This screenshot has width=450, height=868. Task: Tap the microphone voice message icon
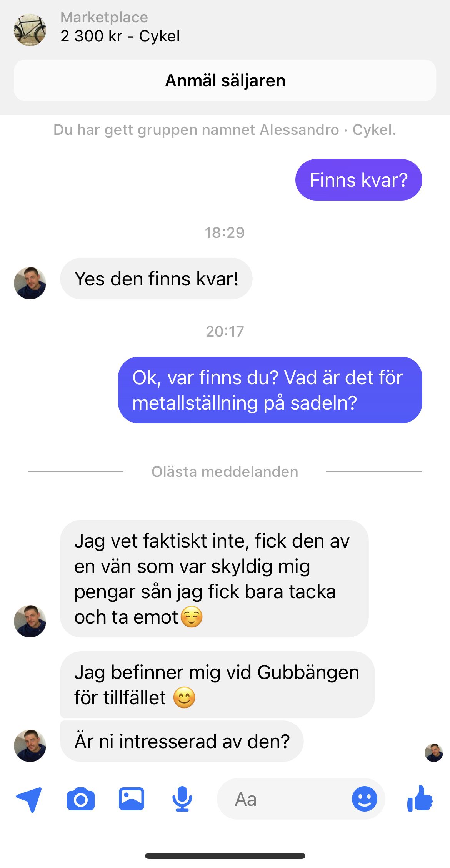tap(182, 799)
